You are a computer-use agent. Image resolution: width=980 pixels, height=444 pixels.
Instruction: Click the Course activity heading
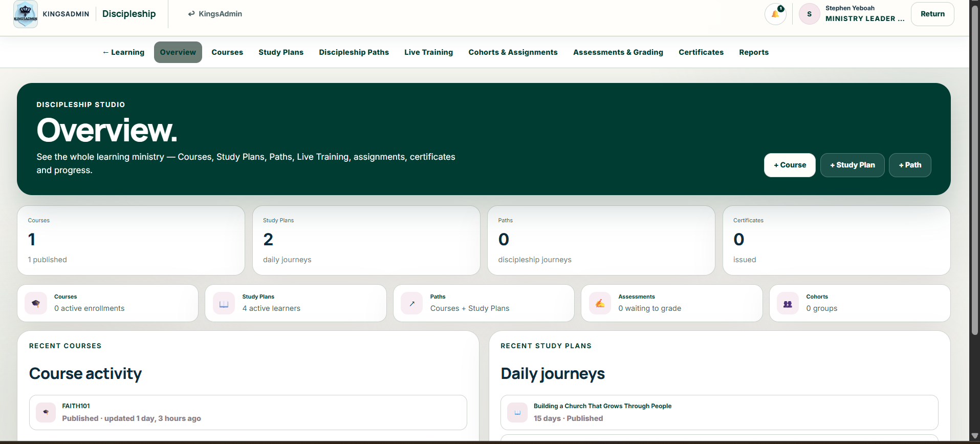85,373
